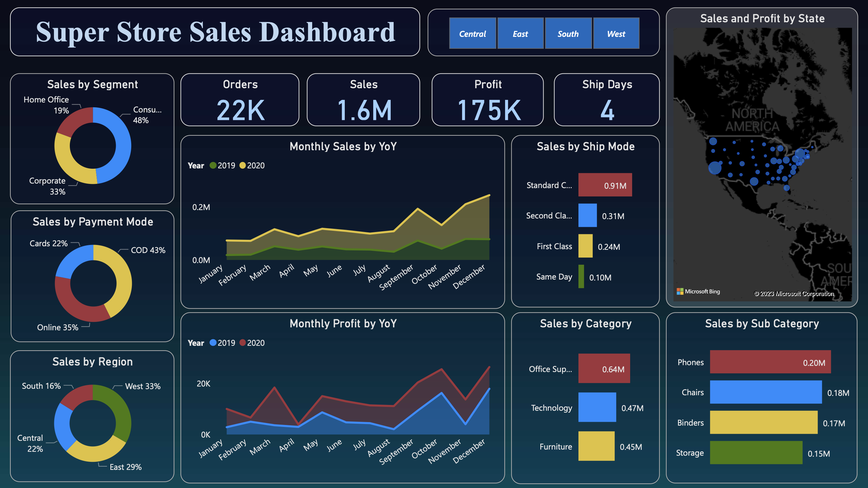Click the Standard Class bar
This screenshot has height=488, width=868.
[x=605, y=185]
